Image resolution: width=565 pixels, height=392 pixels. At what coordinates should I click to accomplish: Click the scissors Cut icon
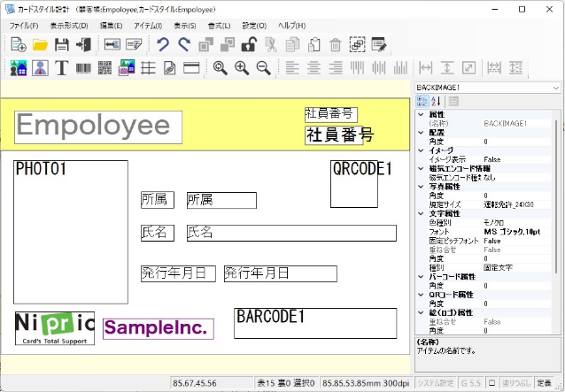click(x=271, y=44)
